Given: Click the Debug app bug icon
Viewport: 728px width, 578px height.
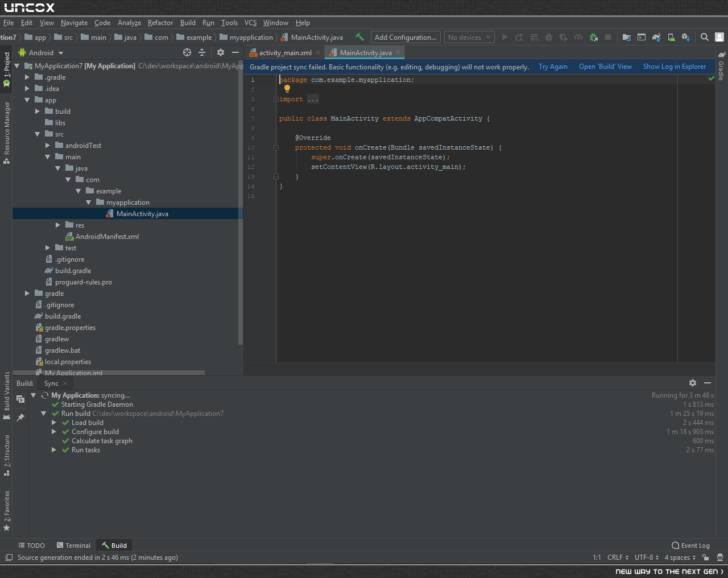Looking at the screenshot, I should coord(549,37).
